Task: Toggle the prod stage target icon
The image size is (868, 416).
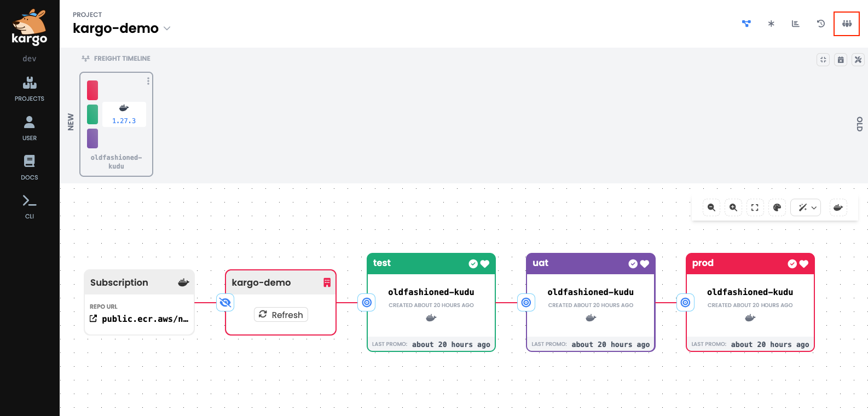Action: [x=685, y=302]
